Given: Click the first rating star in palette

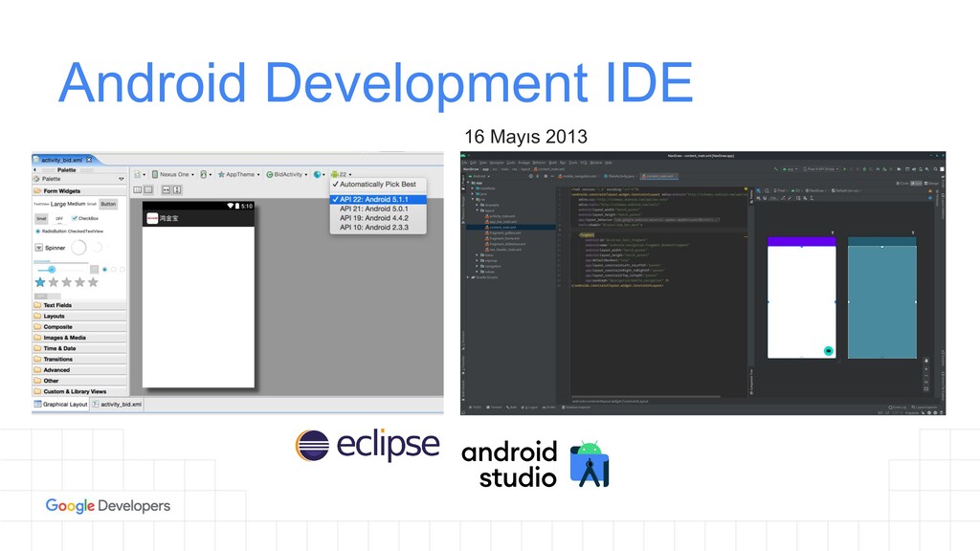Looking at the screenshot, I should tap(40, 282).
